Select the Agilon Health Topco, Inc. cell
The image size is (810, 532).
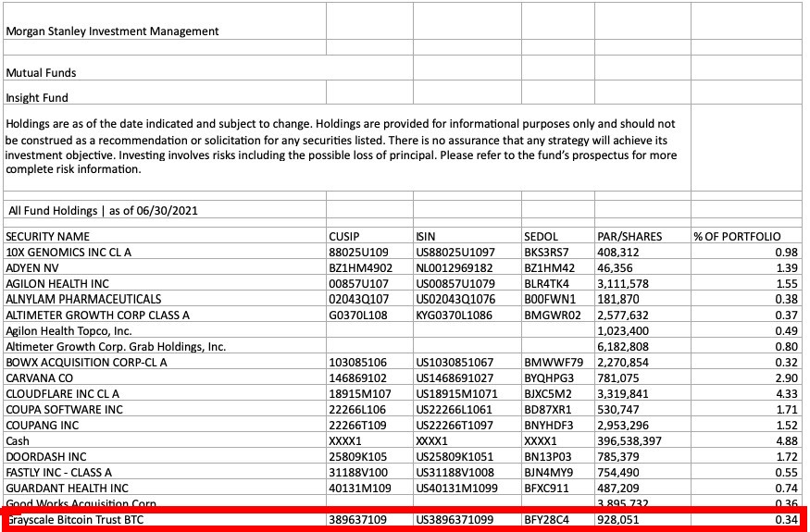tap(164, 330)
